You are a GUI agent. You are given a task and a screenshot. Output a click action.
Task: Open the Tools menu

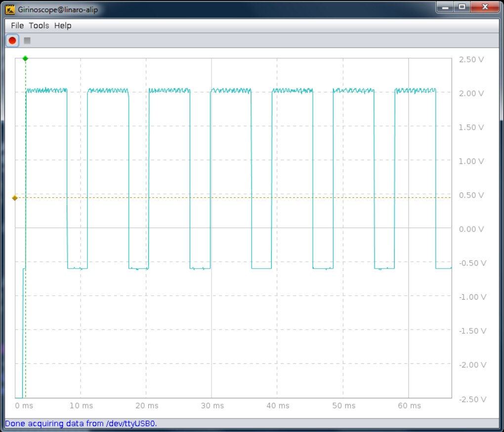click(x=39, y=26)
